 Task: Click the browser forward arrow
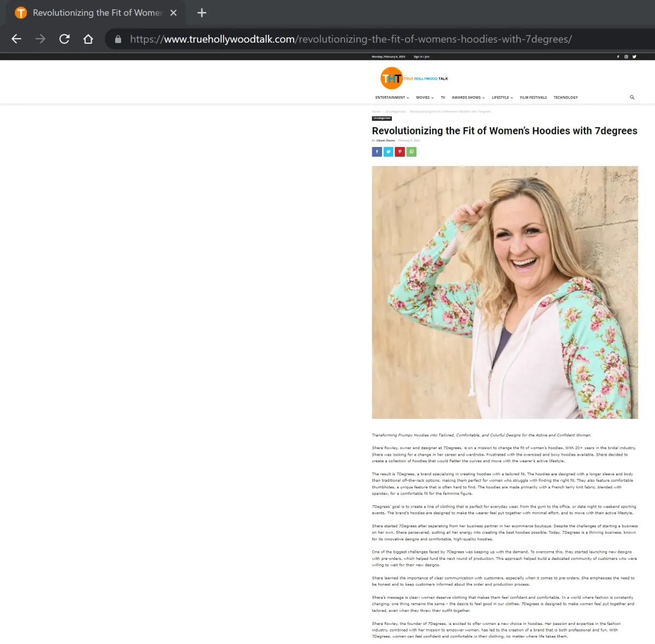(40, 39)
